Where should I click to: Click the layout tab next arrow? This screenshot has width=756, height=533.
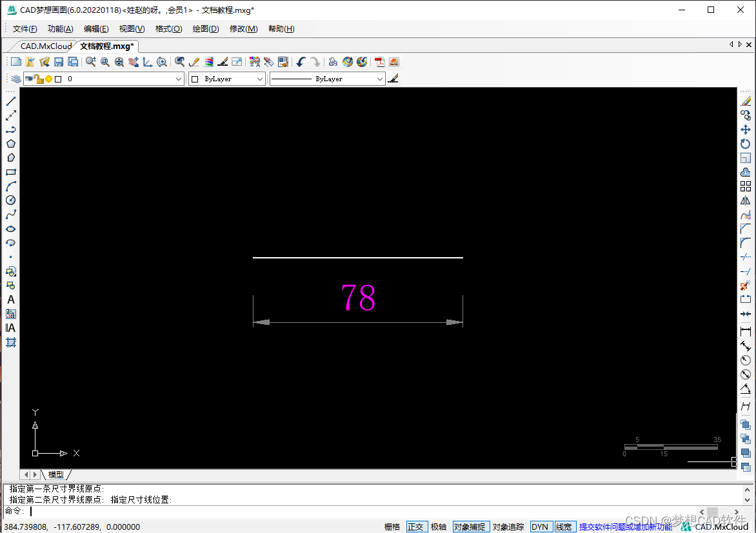(35, 475)
